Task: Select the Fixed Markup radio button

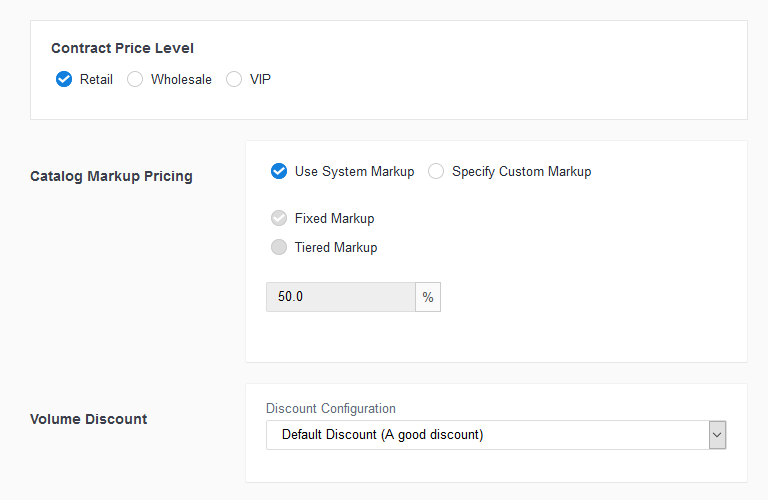Action: [x=279, y=218]
